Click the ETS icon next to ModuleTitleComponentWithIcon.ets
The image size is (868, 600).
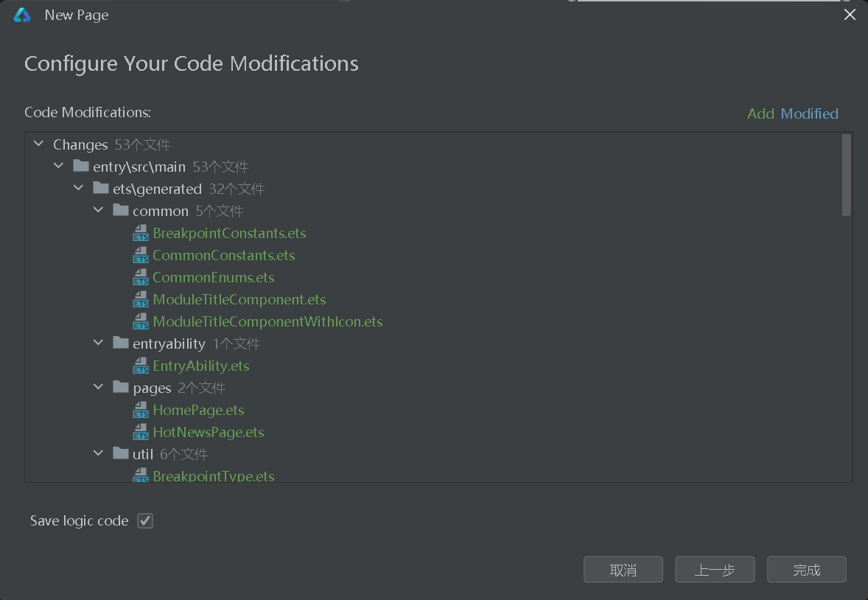(140, 322)
